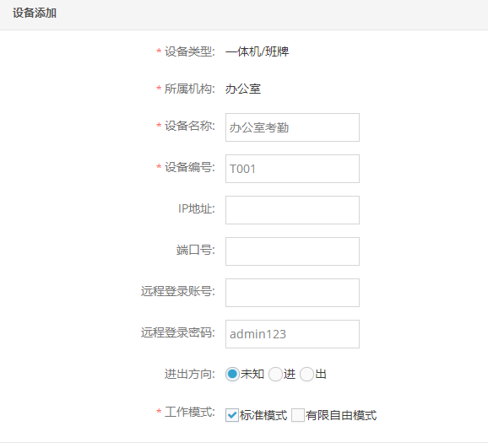Click the 设备类型 label
This screenshot has height=448, width=488.
coord(189,51)
